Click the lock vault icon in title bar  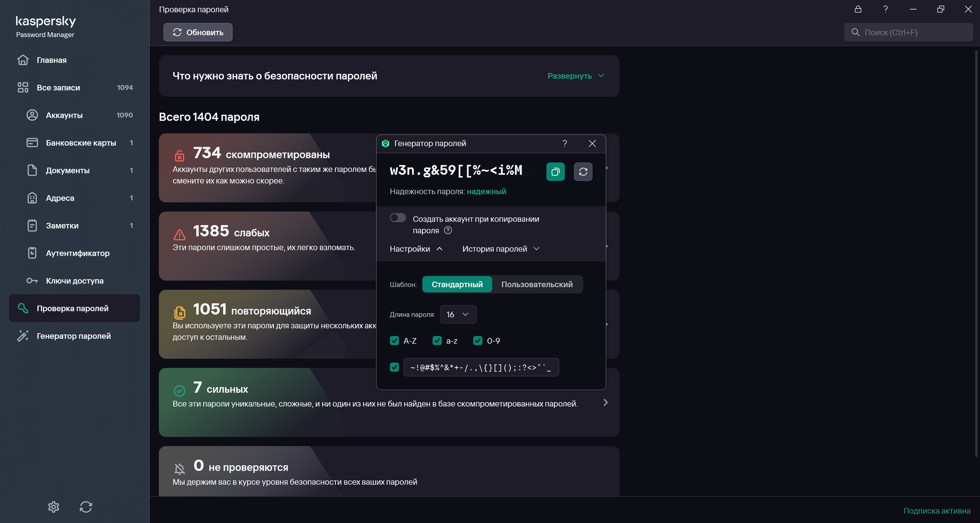(858, 9)
